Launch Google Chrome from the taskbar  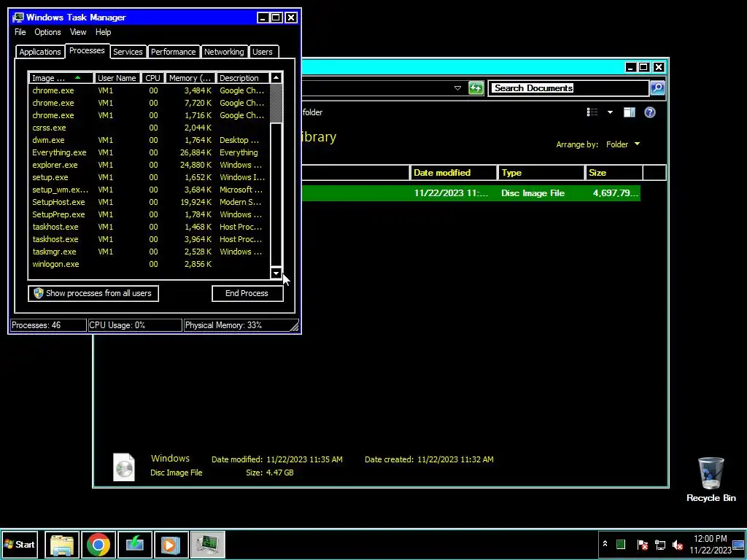(x=98, y=544)
